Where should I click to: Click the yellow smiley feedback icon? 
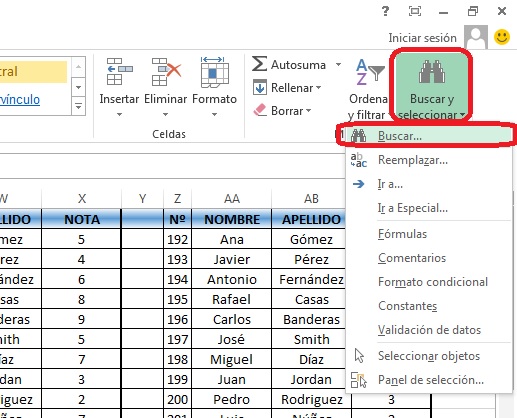click(x=502, y=37)
